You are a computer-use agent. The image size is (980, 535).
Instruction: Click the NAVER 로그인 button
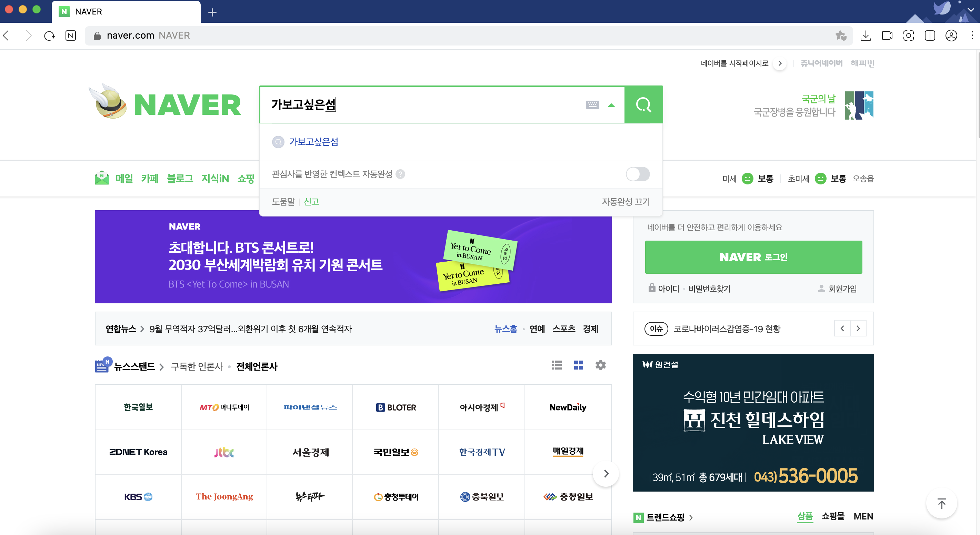tap(753, 257)
